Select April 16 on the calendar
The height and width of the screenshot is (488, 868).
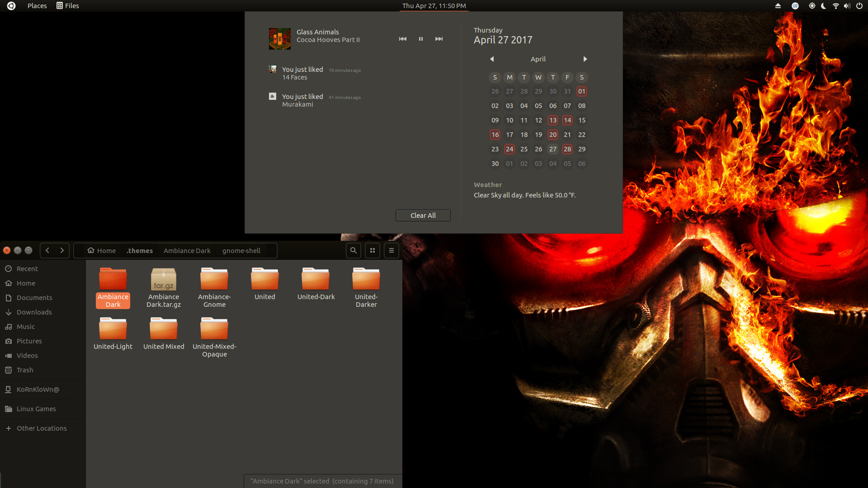495,135
